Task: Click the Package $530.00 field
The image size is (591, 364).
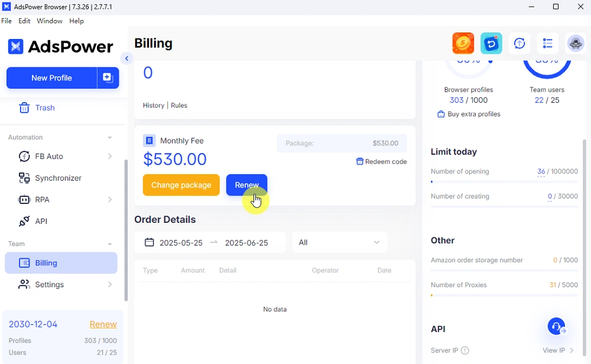Action: click(x=342, y=143)
